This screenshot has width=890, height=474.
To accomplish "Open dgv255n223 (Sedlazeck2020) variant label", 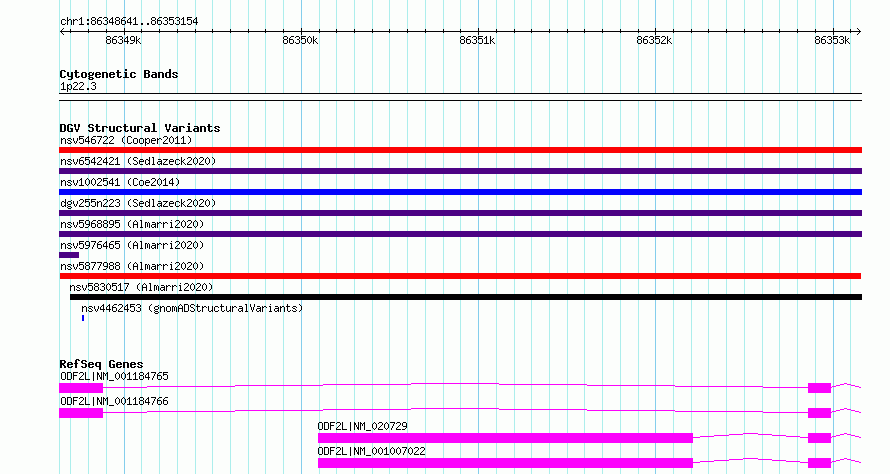I will pyautogui.click(x=138, y=203).
